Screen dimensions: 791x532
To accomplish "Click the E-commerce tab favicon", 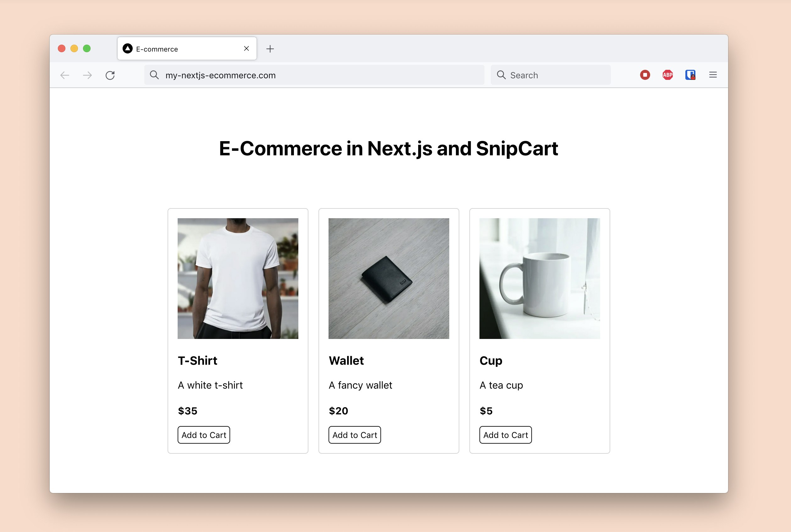I will click(x=128, y=48).
